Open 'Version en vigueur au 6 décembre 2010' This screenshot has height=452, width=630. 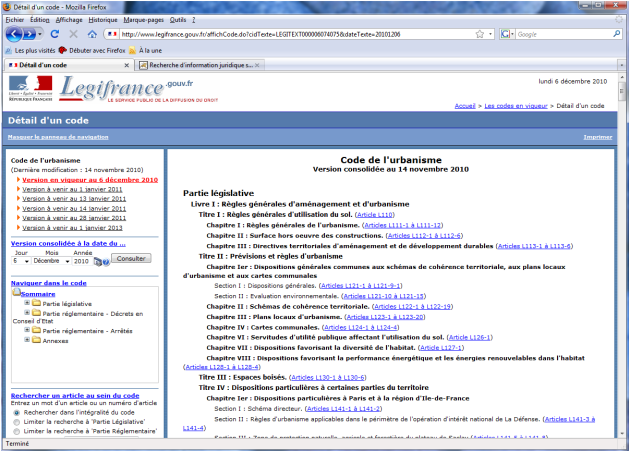point(90,180)
